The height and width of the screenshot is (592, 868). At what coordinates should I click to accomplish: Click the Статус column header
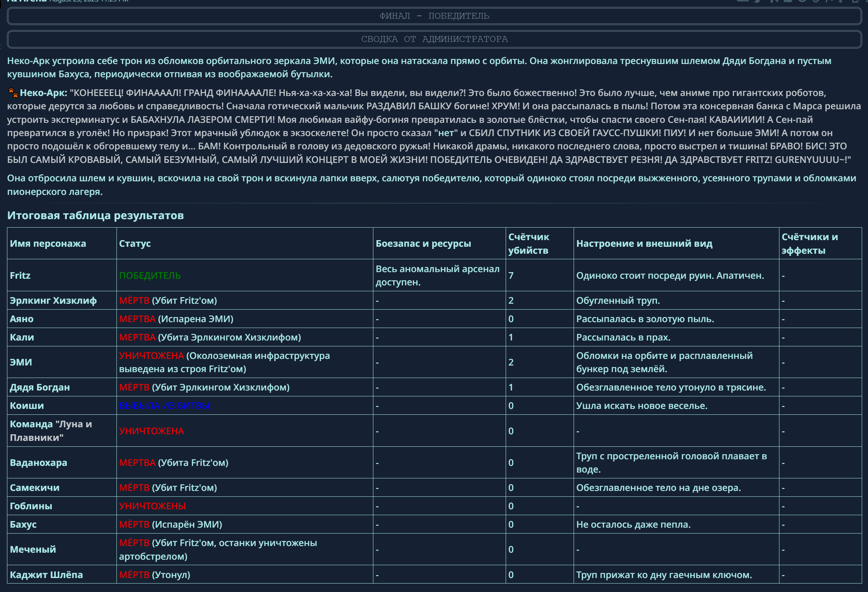pos(135,244)
